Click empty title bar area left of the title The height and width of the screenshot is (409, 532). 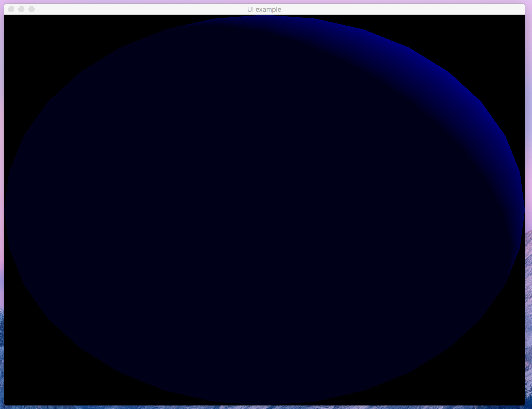tap(127, 9)
